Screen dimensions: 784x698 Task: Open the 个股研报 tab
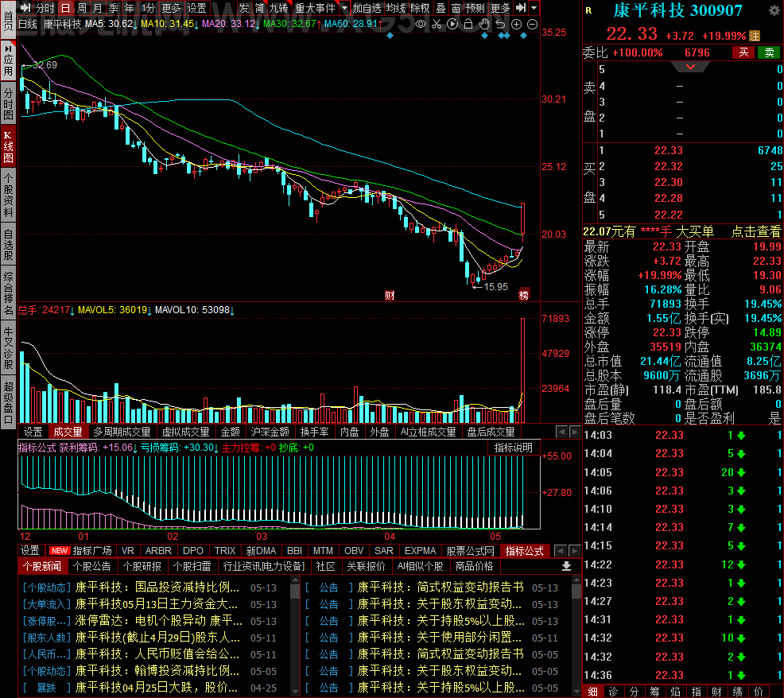pyautogui.click(x=142, y=566)
